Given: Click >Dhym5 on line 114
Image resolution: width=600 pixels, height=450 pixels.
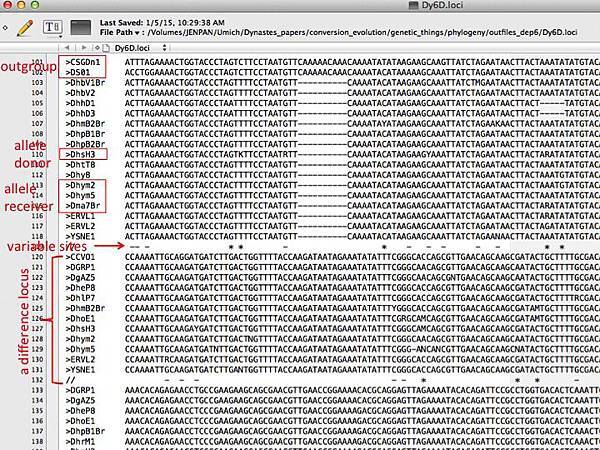Looking at the screenshot, I should click(x=80, y=196).
